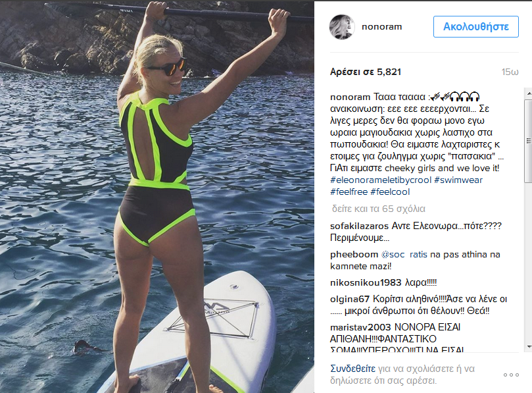
Task: Follow nonoram with the Ακολουθήστε button
Action: 475,26
